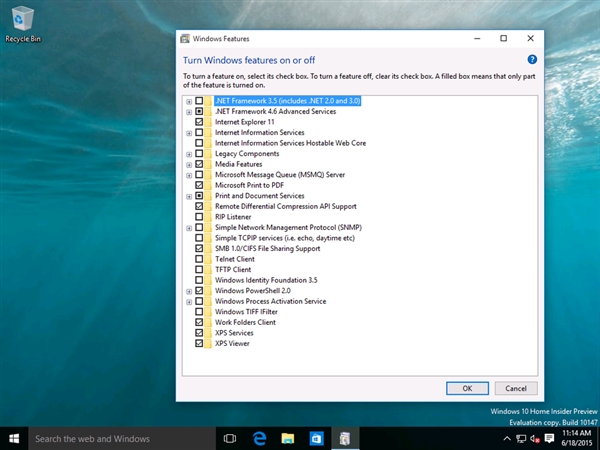Click the folder icon beside Internet Explorer 11
This screenshot has width=600, height=450.
pos(208,122)
